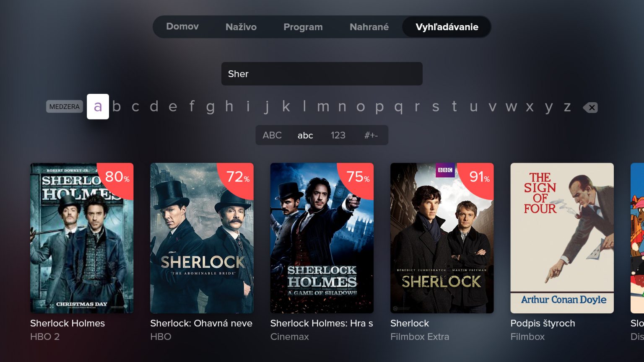This screenshot has width=644, height=362.
Task: Switch keyboard to #+- symbols mode
Action: (371, 135)
